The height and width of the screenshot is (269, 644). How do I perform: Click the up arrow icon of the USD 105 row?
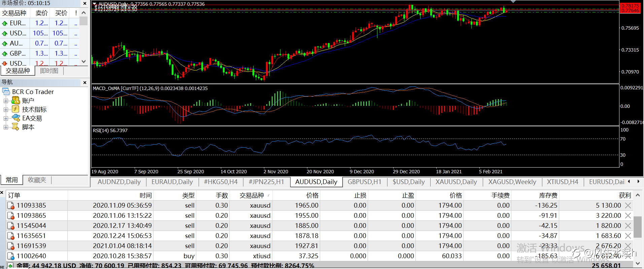click(5, 33)
